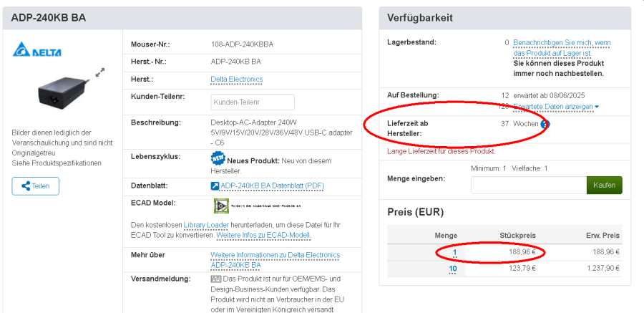Click the ECAD model symbol icon
This screenshot has width=644, height=313.
pyautogui.click(x=221, y=206)
